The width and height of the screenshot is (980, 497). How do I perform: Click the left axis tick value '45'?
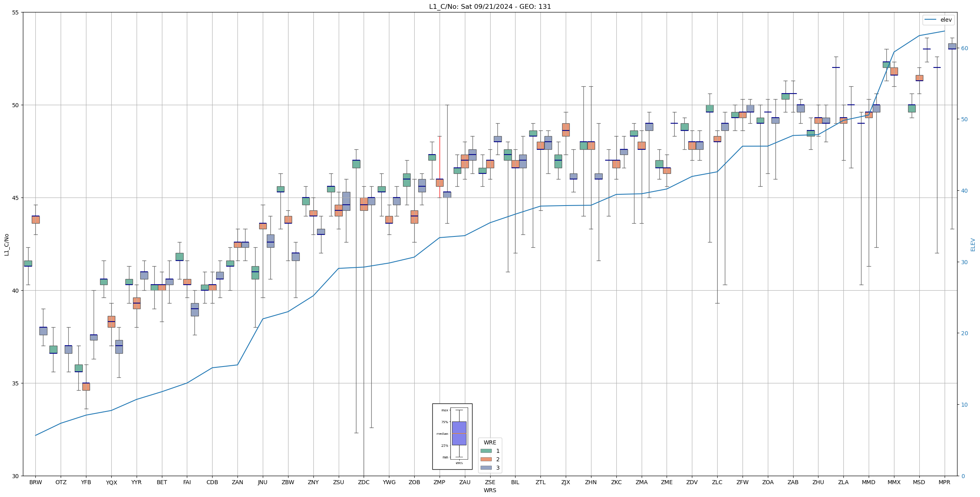tap(16, 198)
